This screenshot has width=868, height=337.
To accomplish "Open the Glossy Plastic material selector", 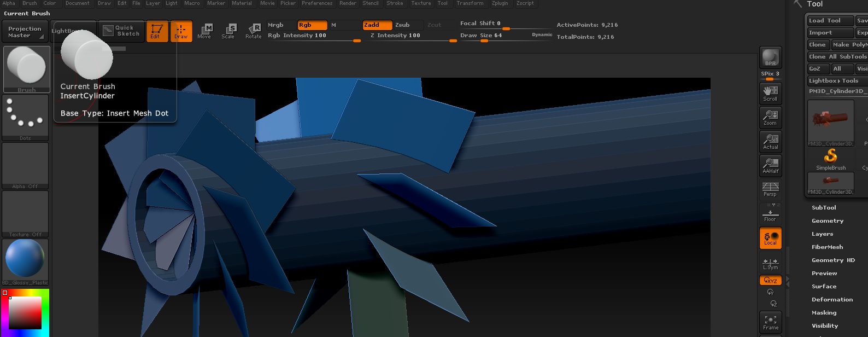I will 25,262.
